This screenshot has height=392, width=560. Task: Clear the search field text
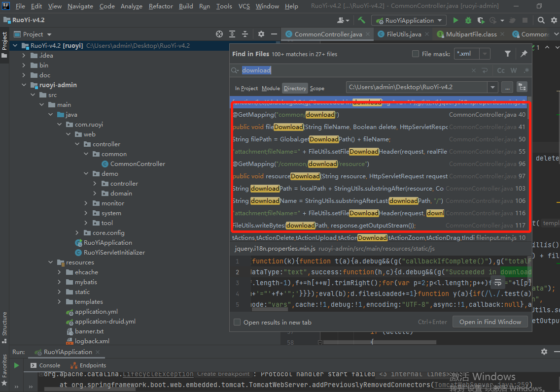[x=474, y=70]
